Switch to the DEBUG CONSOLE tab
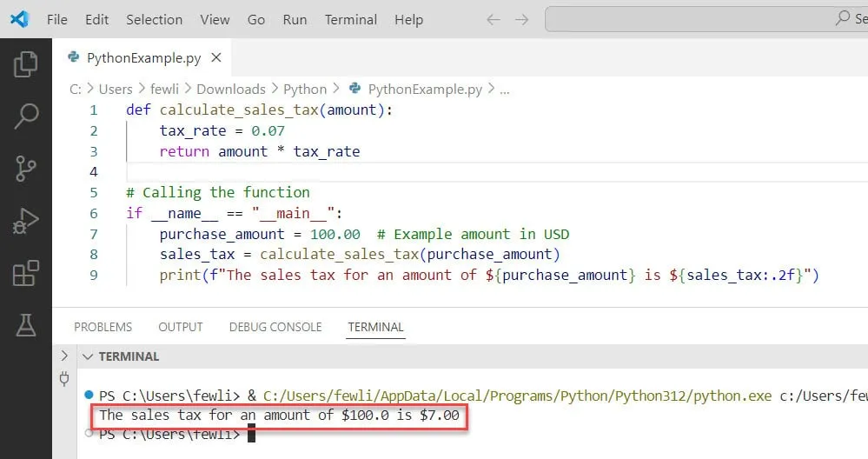This screenshot has width=868, height=459. pos(275,327)
